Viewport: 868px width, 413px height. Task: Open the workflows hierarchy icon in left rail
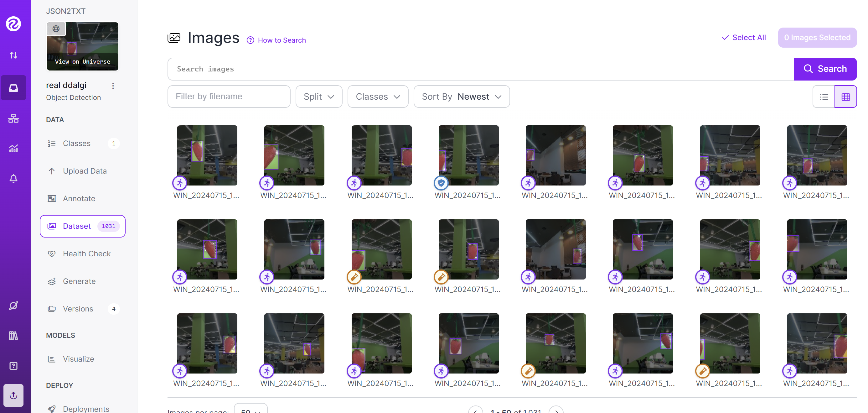13,118
